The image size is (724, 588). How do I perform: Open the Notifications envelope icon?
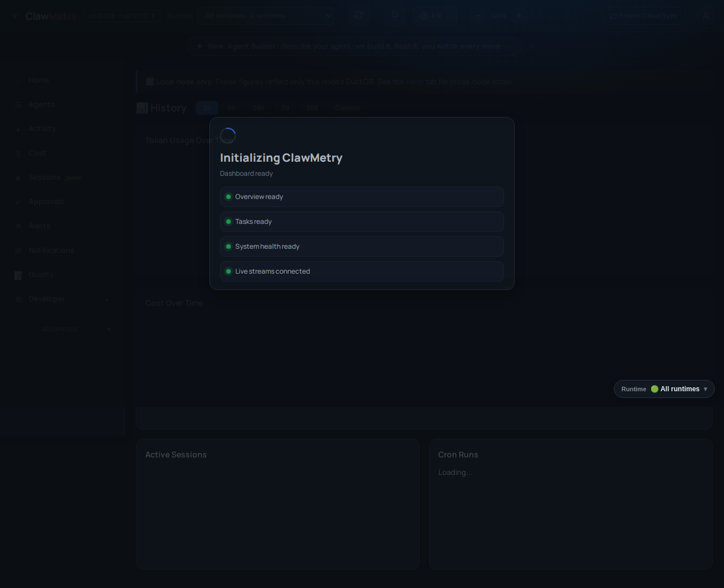[18, 250]
